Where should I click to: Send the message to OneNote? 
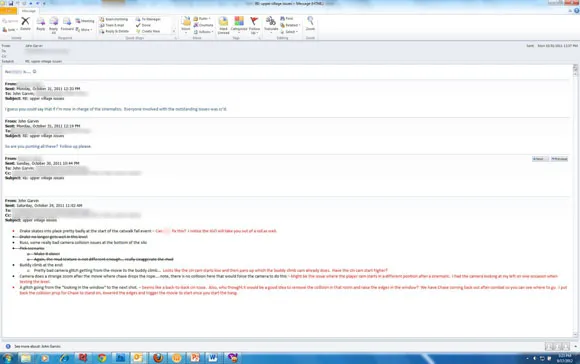pyautogui.click(x=203, y=25)
